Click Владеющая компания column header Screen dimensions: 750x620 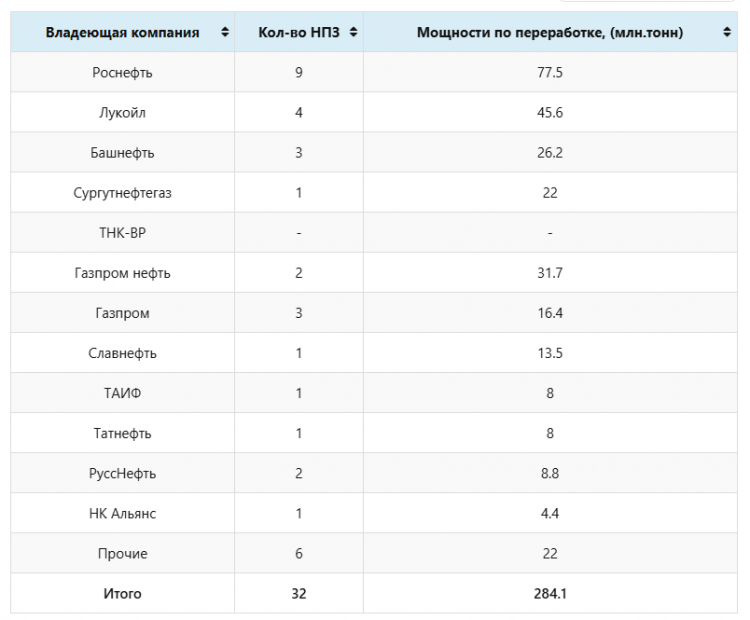click(x=122, y=32)
